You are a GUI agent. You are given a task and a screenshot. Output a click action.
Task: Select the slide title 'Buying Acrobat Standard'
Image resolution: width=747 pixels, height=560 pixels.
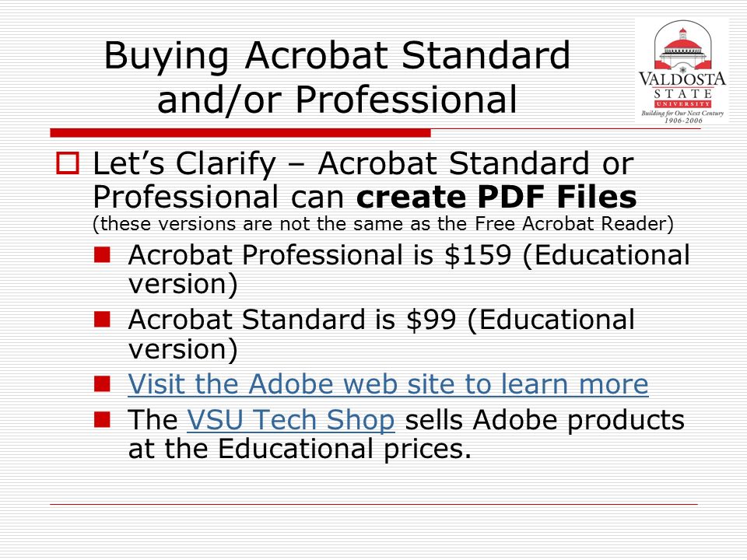pyautogui.click(x=337, y=56)
